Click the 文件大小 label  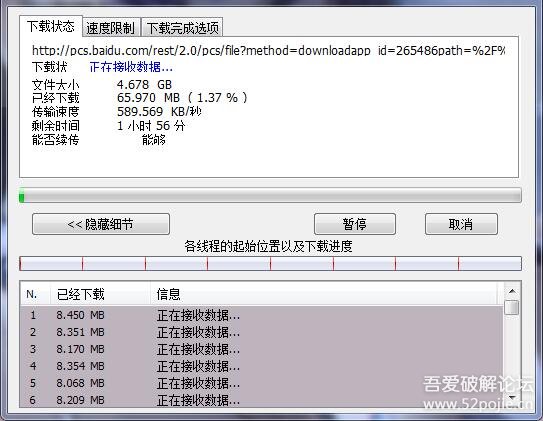55,85
